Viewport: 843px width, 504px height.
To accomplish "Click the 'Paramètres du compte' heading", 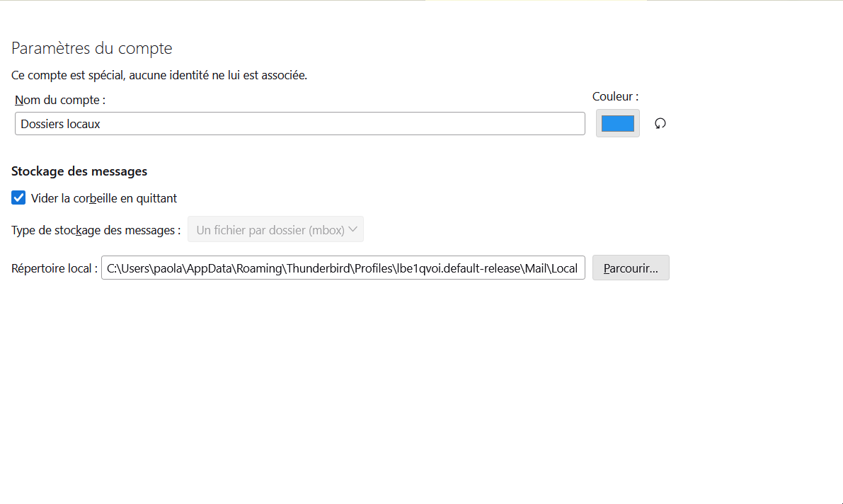I will (92, 49).
